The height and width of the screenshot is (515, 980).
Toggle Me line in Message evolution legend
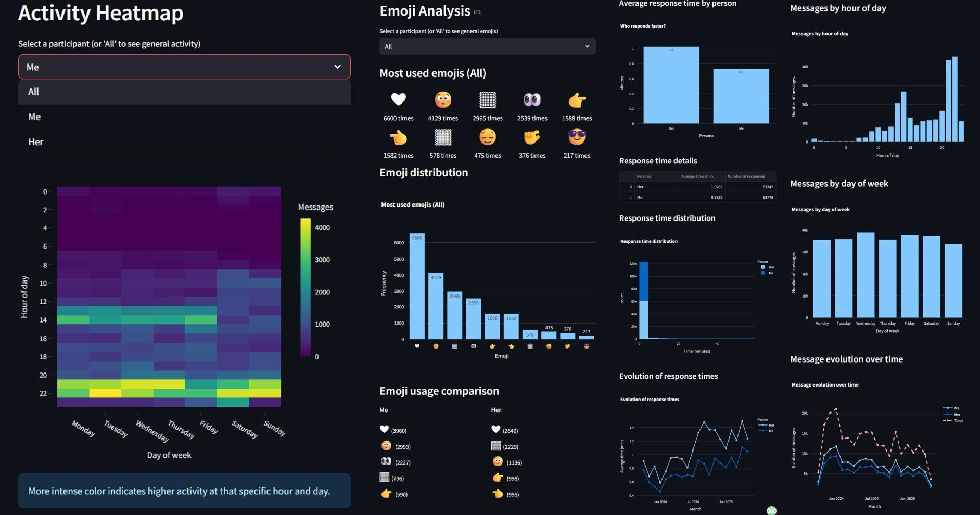coord(952,408)
